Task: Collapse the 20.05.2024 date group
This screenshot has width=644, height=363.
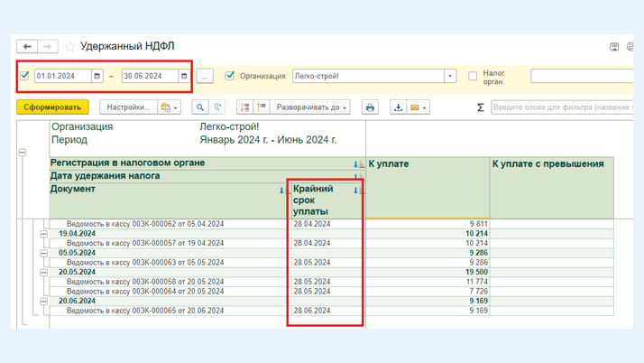Action: tap(43, 272)
